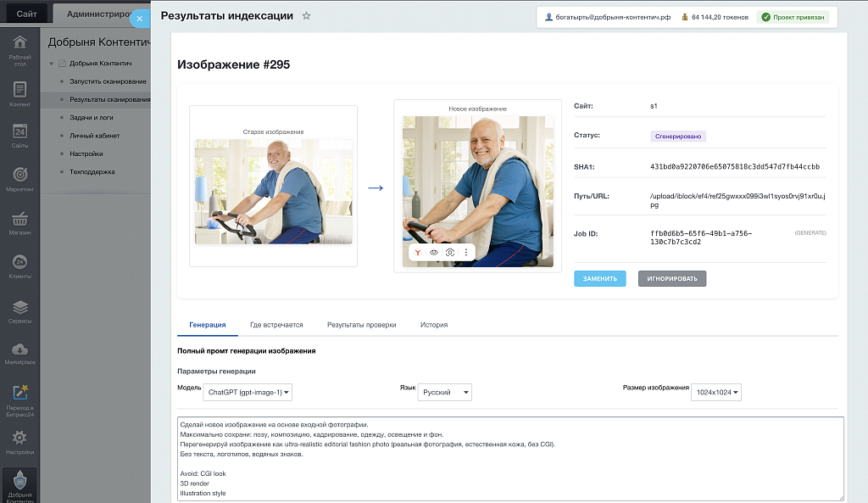Open the Контент sidebar section
Viewport: 868px width, 503px height.
tap(20, 93)
